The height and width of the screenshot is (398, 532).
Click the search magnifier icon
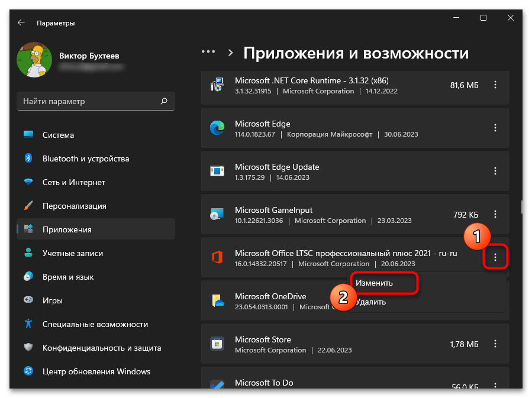[x=164, y=101]
